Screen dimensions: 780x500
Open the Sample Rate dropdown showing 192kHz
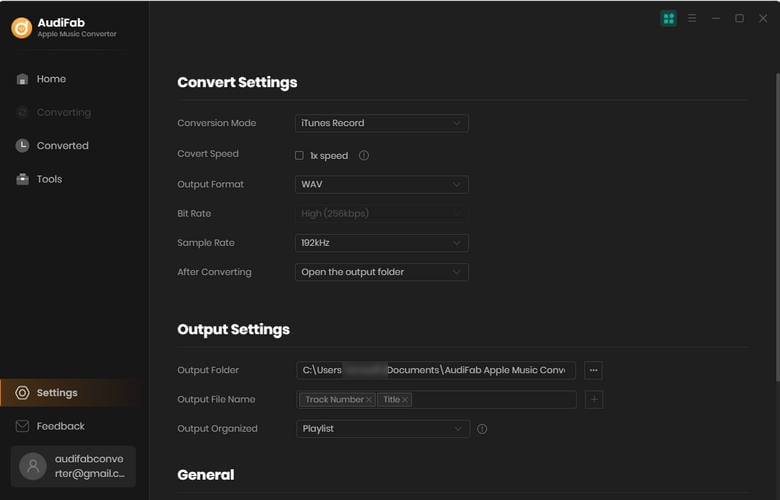pos(382,243)
